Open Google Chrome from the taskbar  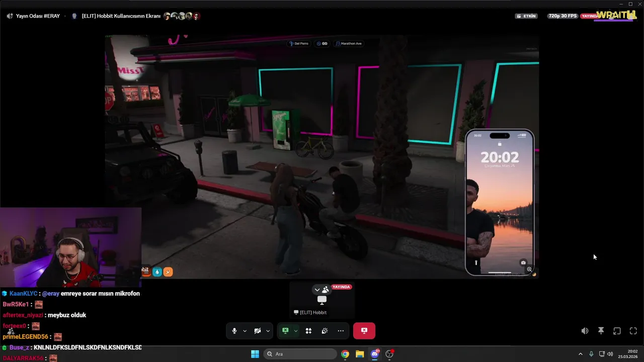coord(345,354)
